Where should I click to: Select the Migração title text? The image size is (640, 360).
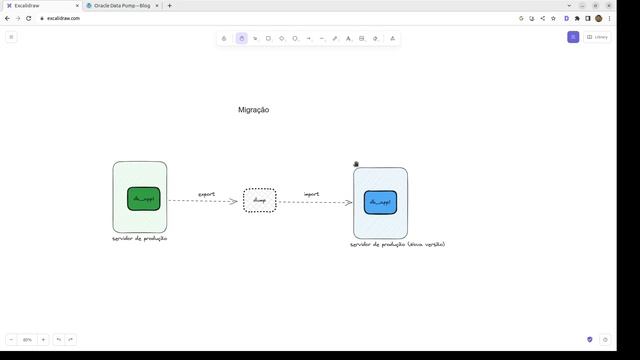[253, 110]
